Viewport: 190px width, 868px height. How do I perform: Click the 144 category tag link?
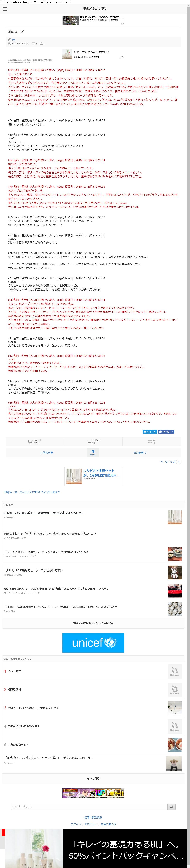point(14,39)
